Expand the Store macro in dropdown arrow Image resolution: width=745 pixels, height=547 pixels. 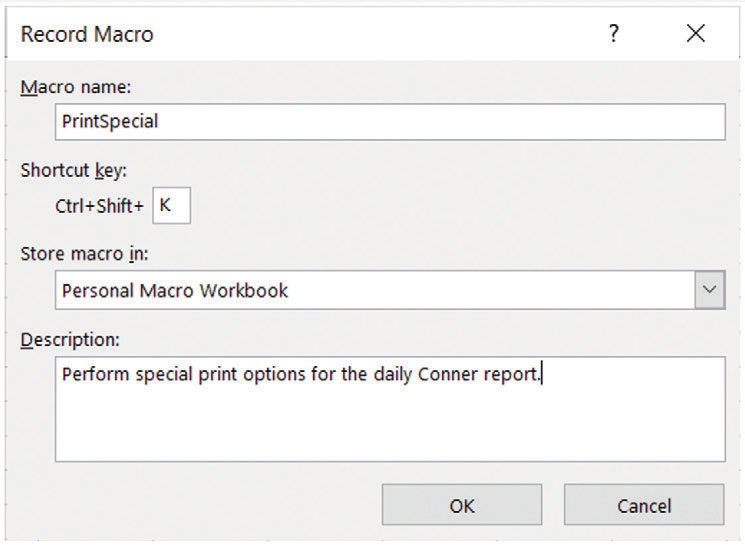click(709, 290)
